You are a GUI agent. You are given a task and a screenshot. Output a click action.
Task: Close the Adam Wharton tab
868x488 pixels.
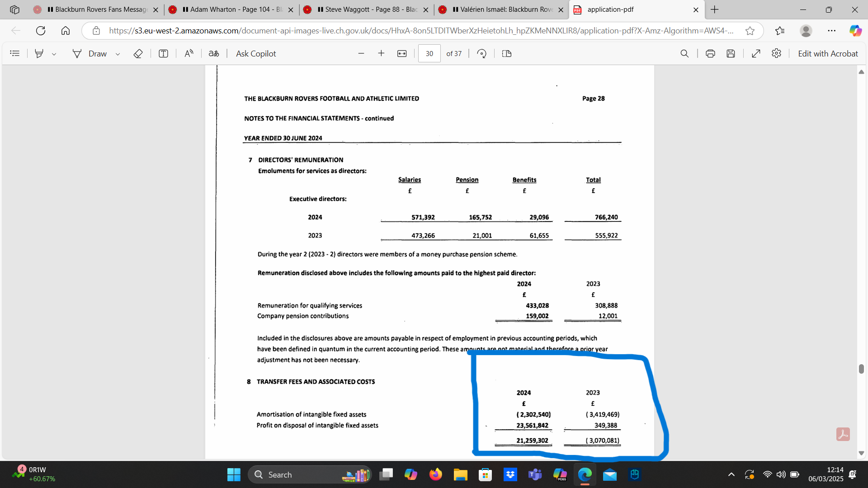coord(291,9)
